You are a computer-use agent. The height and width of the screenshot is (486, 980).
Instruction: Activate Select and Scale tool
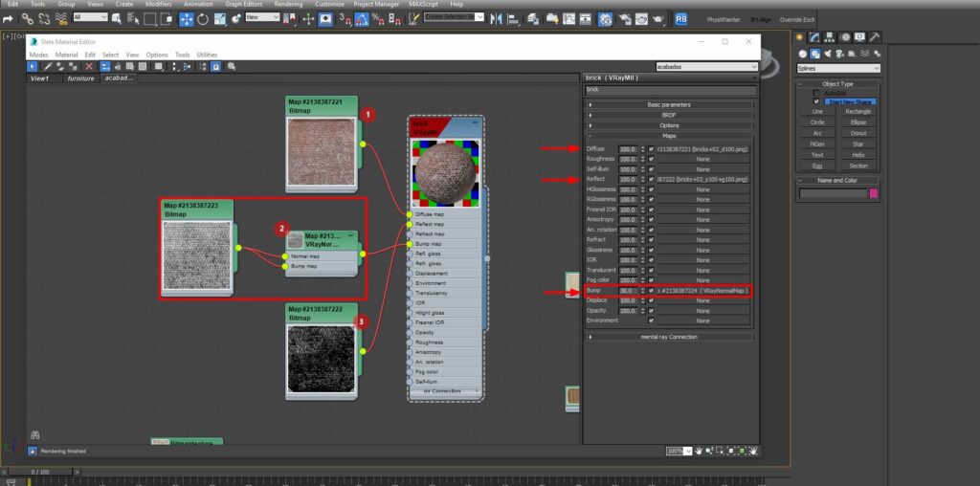pos(219,19)
